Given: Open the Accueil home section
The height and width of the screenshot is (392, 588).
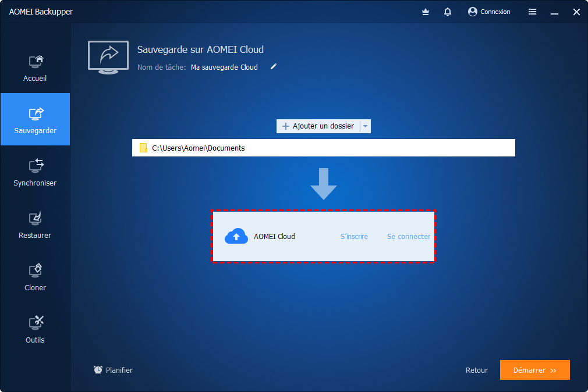Looking at the screenshot, I should (35, 68).
